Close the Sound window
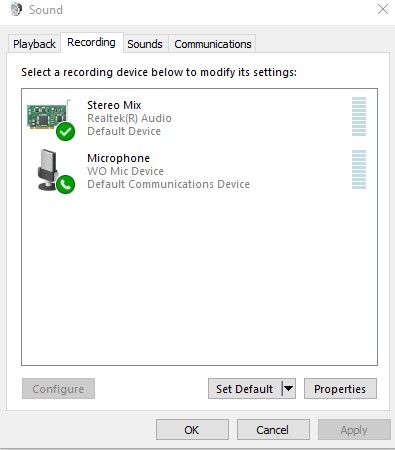Viewport: 395px width, 450px height. tap(383, 9)
